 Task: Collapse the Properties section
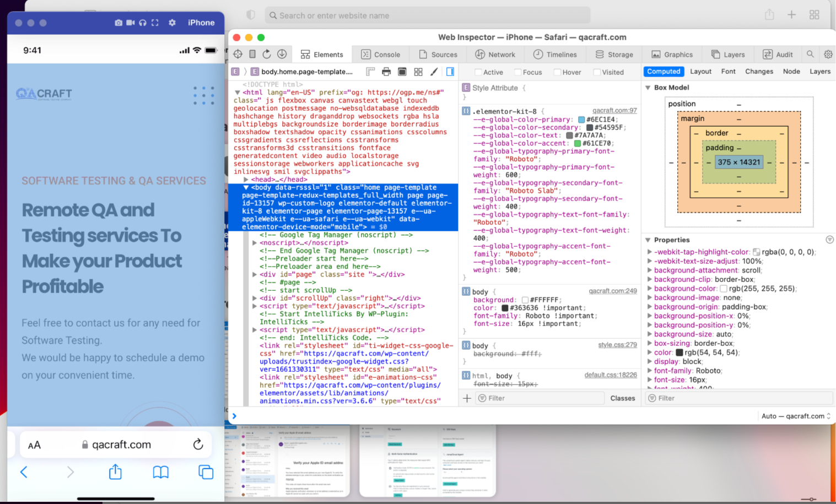pyautogui.click(x=648, y=240)
